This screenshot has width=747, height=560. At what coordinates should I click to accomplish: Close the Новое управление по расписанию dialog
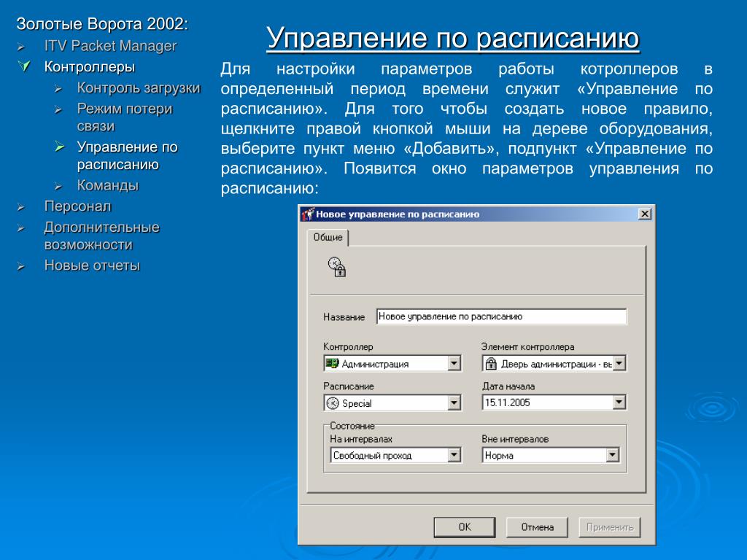pyautogui.click(x=644, y=214)
